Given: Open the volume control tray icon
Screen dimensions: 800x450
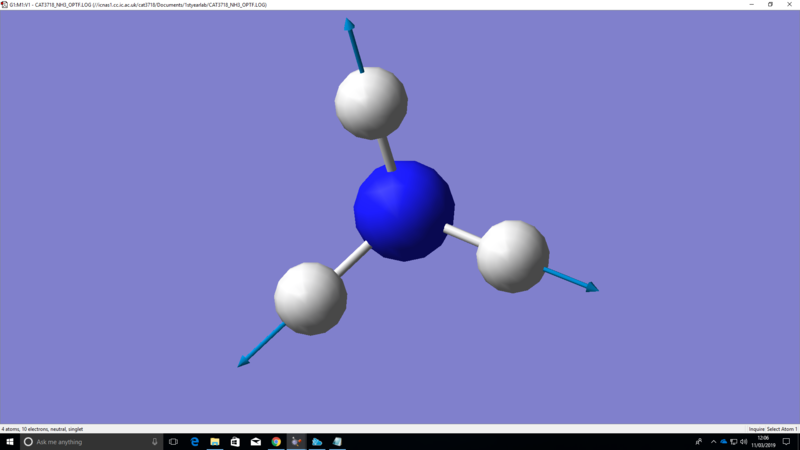Looking at the screenshot, I should point(743,442).
